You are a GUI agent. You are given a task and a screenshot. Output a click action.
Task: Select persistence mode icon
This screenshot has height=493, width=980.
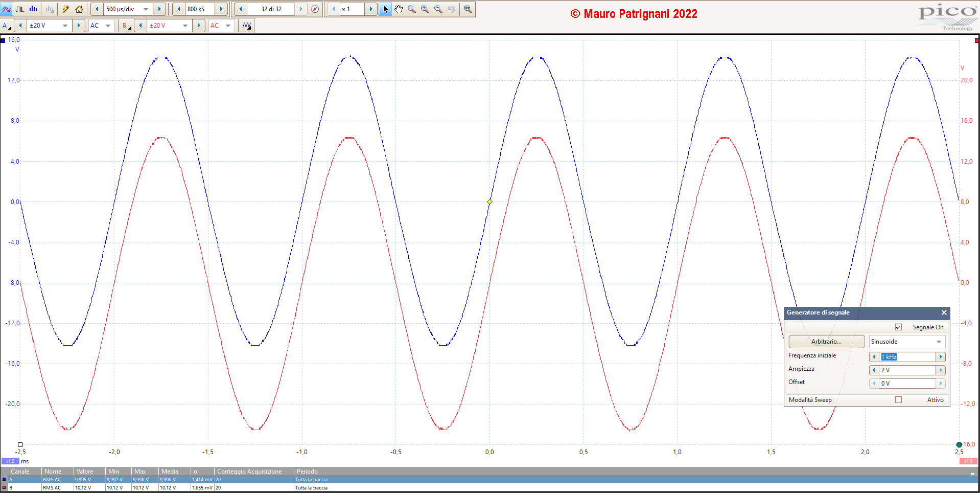[20, 9]
